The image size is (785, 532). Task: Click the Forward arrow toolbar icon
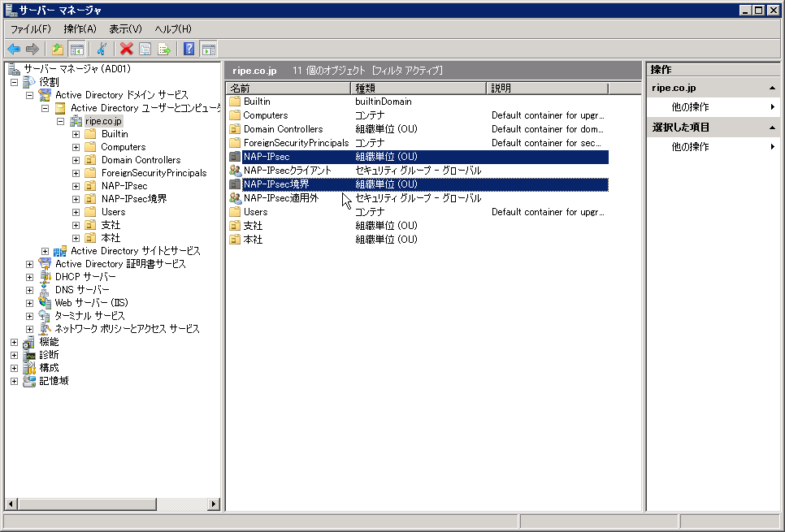pos(32,49)
